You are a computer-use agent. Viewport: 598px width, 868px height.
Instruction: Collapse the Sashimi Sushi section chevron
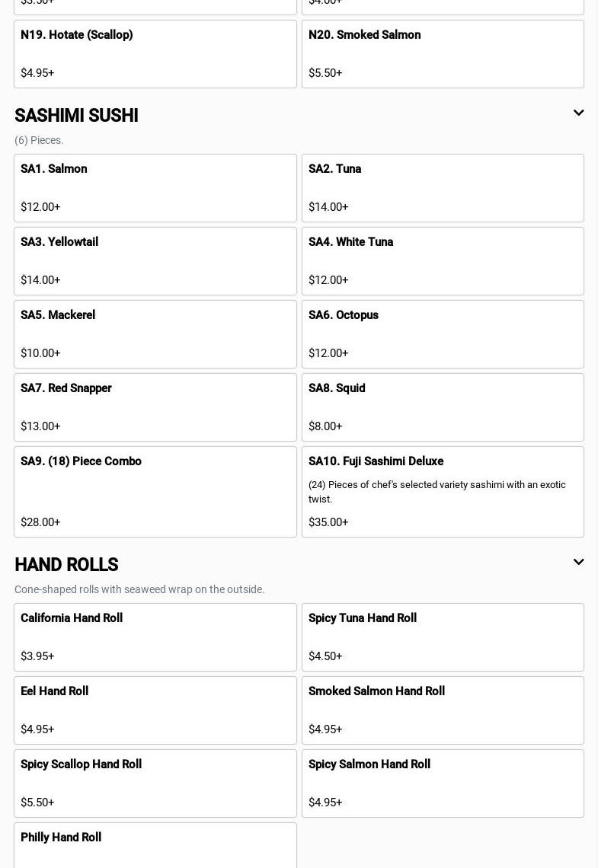pos(578,113)
